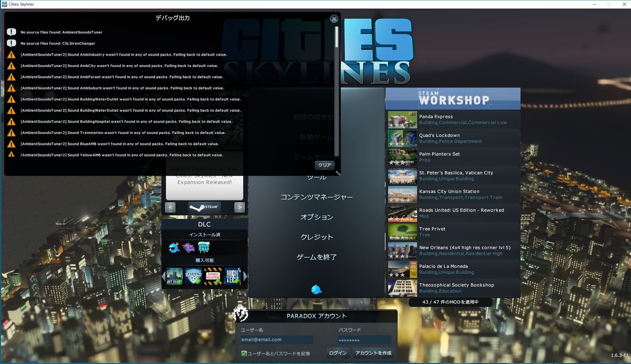This screenshot has height=364, width=631.
Task: Click the warning icon for the BuildingHospital message
Action: tap(11, 121)
